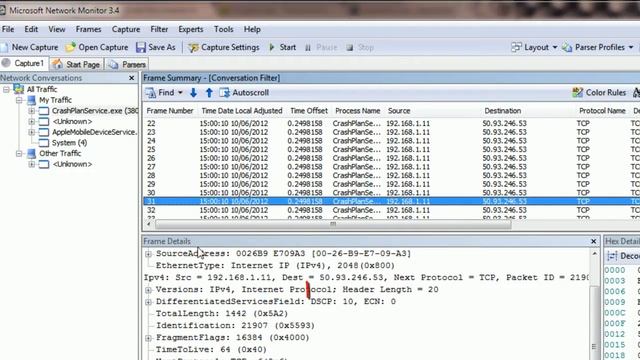Open the Frames menu
The width and height of the screenshot is (640, 360).
tap(88, 29)
